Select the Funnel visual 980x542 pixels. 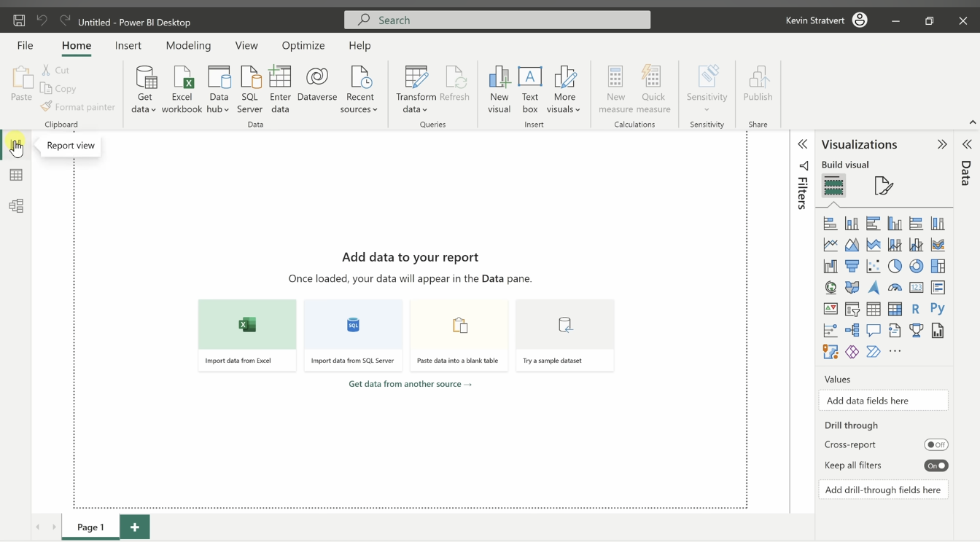(852, 266)
